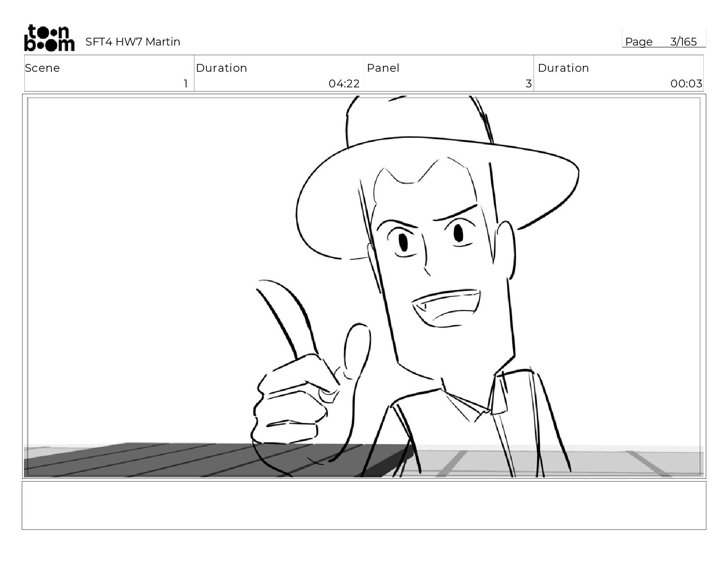Click the 'Duration' label next to Scene
This screenshot has width=728, height=563.
click(x=222, y=68)
